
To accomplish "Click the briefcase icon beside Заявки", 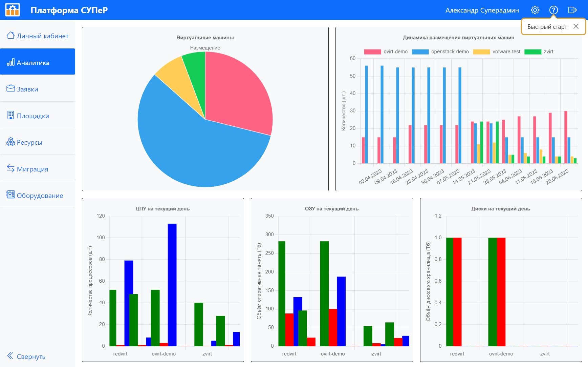I will point(10,88).
